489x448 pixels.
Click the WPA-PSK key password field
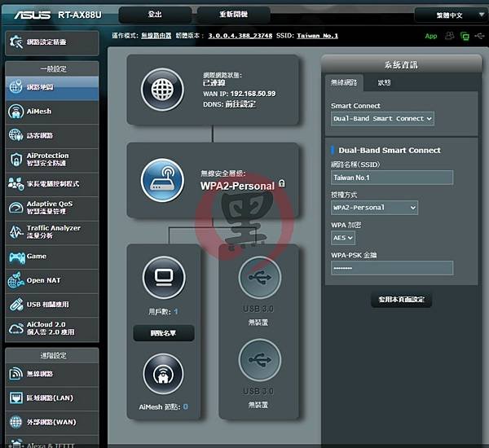(392, 268)
